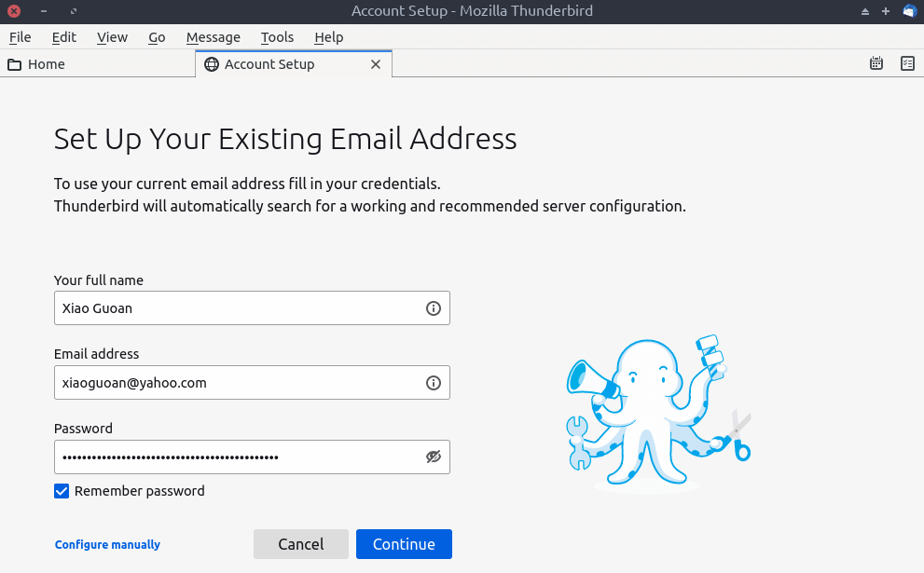Viewport: 924px width, 573px height.
Task: Open the Calendar icon in tab bar
Action: 876,64
